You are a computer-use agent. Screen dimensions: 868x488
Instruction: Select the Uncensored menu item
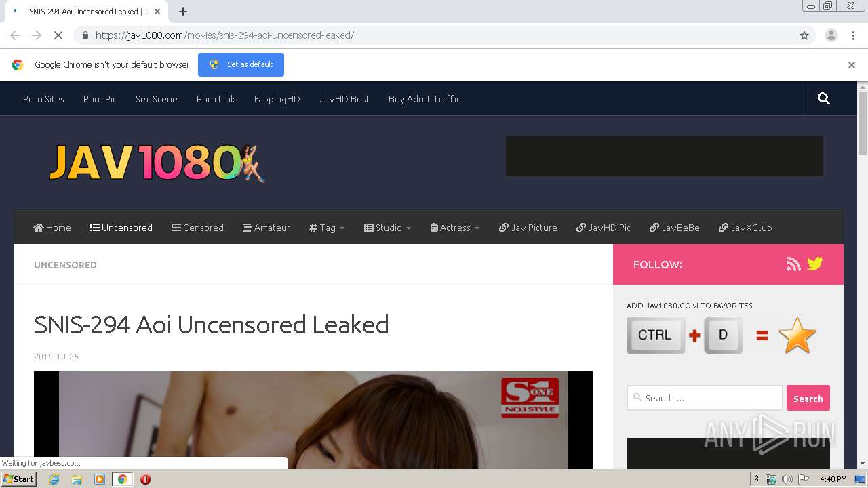(121, 228)
